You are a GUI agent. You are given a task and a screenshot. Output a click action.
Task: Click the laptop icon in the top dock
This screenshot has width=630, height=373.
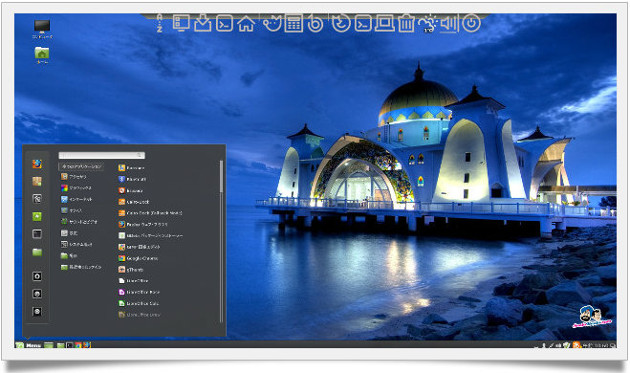click(x=385, y=23)
